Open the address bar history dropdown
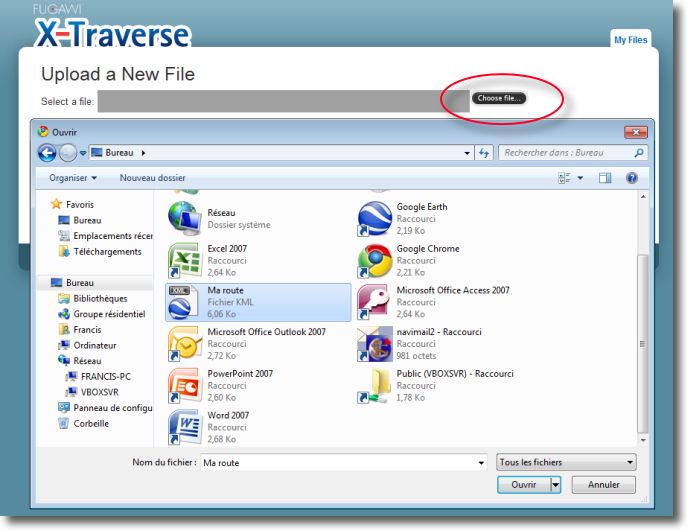This screenshot has width=687, height=530. [467, 153]
